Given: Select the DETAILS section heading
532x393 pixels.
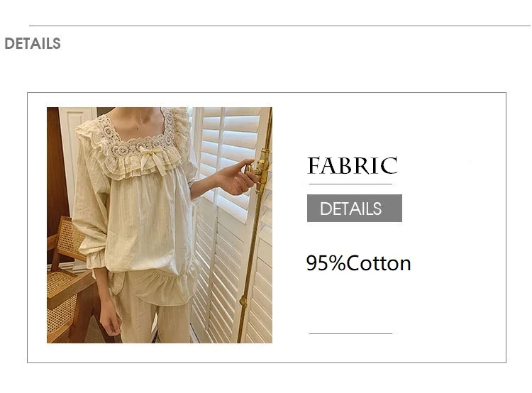Looking at the screenshot, I should [33, 44].
